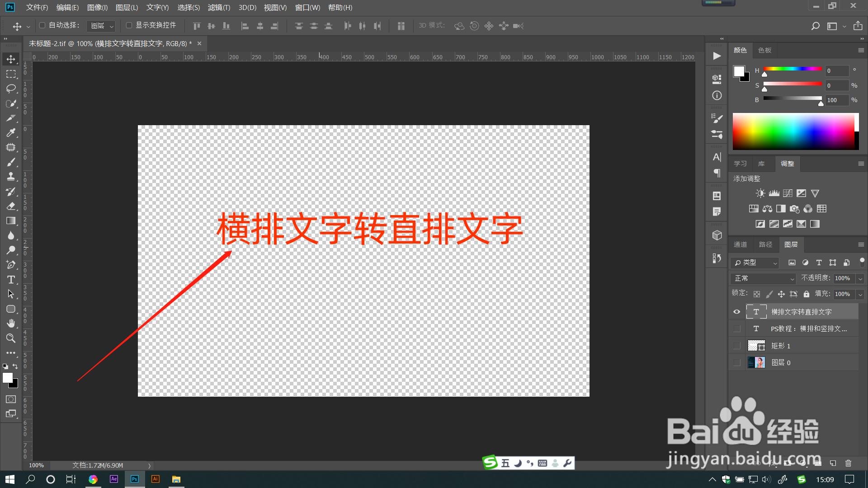Expand the 不透明度 opacity dropdown
Viewport: 868px width, 488px height.
(x=860, y=279)
